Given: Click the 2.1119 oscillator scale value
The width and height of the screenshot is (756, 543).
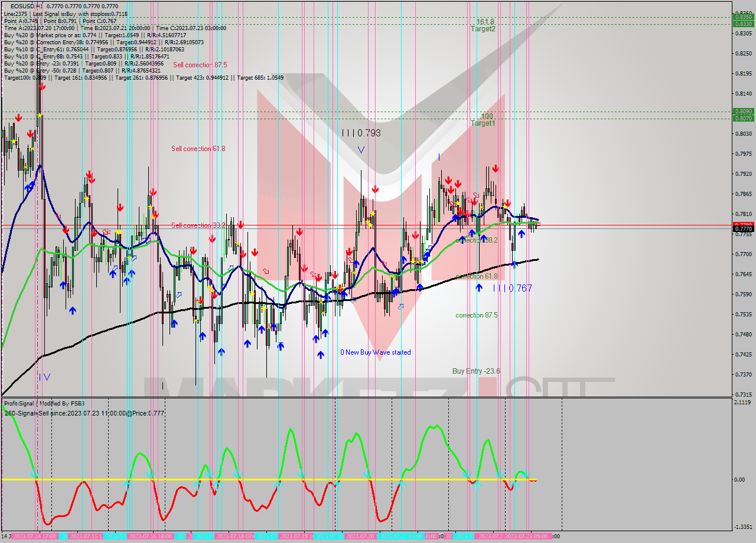Looking at the screenshot, I should 743,402.
